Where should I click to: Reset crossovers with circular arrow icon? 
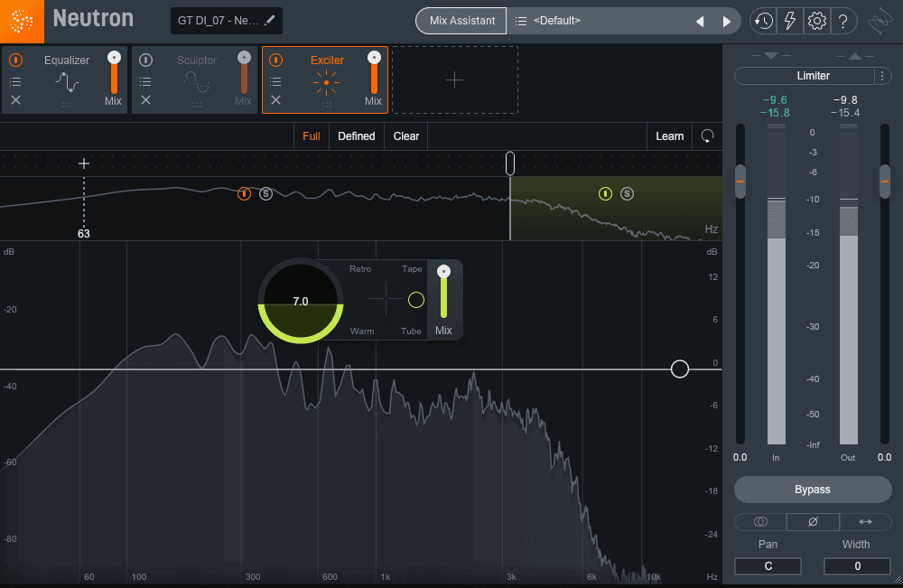pos(707,136)
